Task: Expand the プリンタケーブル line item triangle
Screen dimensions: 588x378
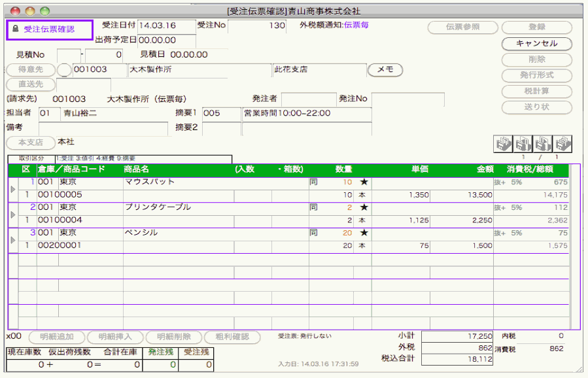Action: pos(13,215)
